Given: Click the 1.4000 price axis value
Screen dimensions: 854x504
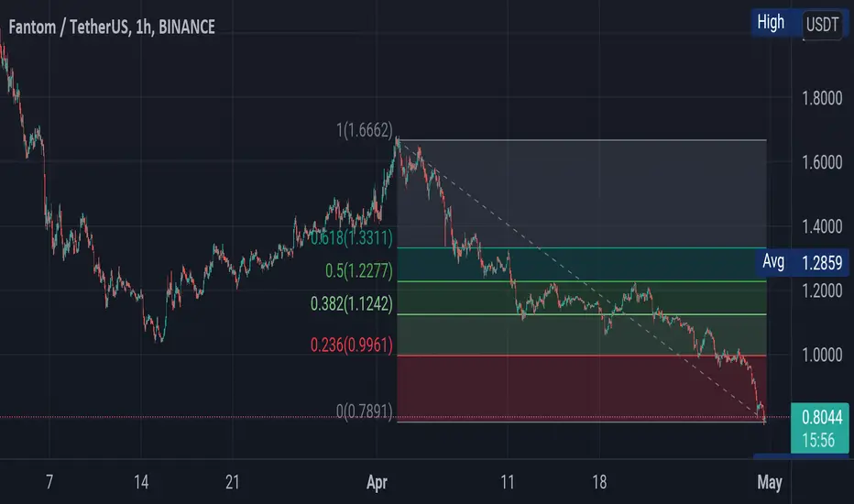Looking at the screenshot, I should click(822, 226).
